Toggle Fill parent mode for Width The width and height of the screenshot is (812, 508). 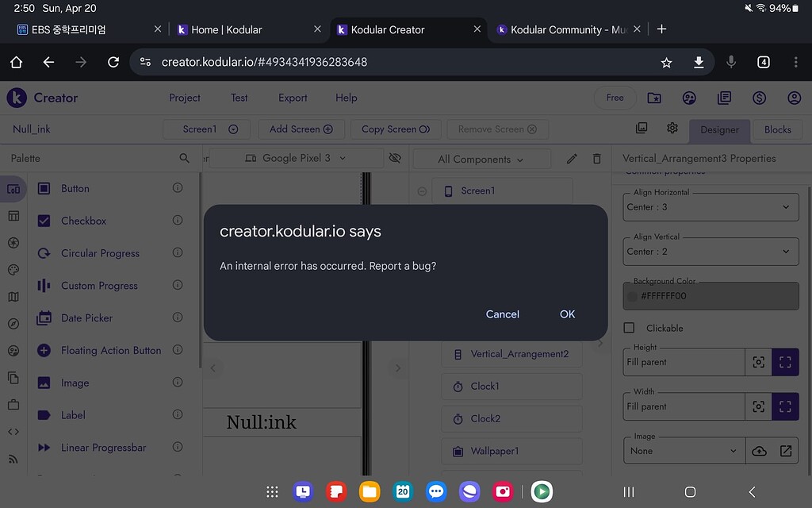click(785, 406)
